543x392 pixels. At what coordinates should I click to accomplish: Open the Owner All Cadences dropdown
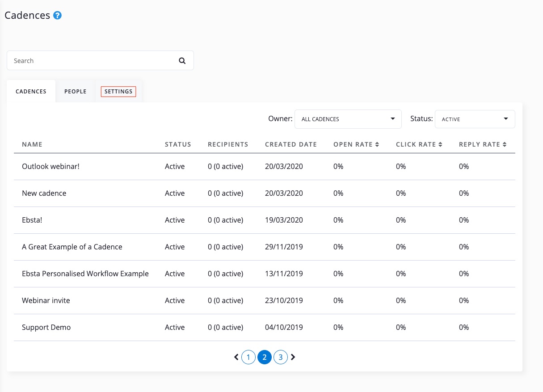click(348, 119)
